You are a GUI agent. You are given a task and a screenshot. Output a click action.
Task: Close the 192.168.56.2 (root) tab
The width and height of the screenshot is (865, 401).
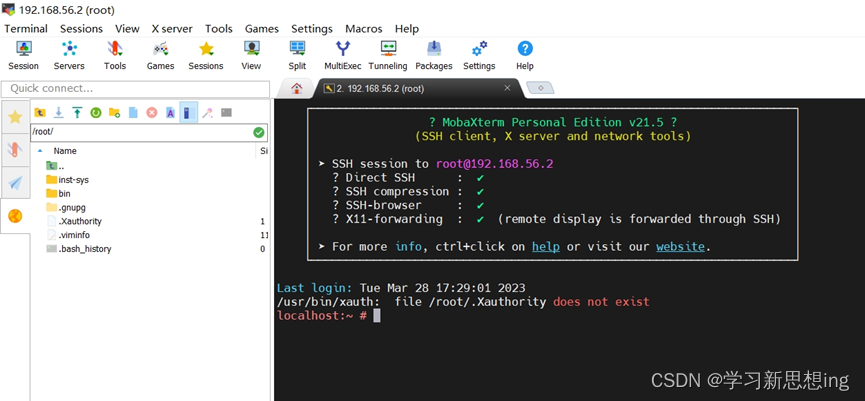pyautogui.click(x=508, y=88)
